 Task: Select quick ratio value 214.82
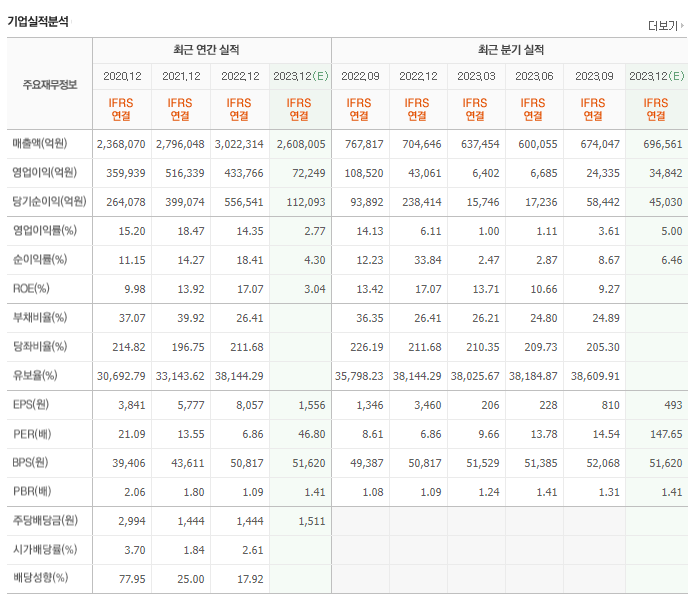[129, 347]
